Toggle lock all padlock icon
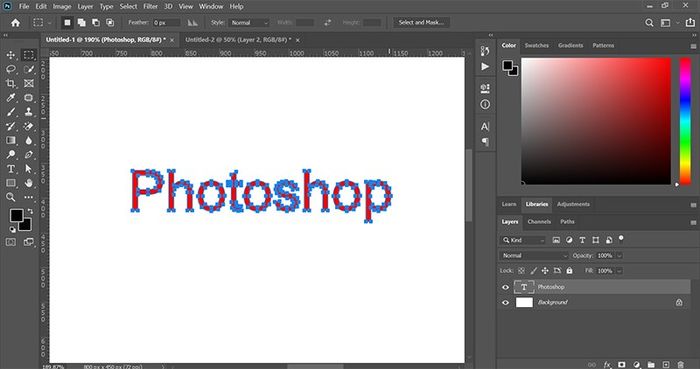This screenshot has height=369, width=700. pyautogui.click(x=569, y=271)
